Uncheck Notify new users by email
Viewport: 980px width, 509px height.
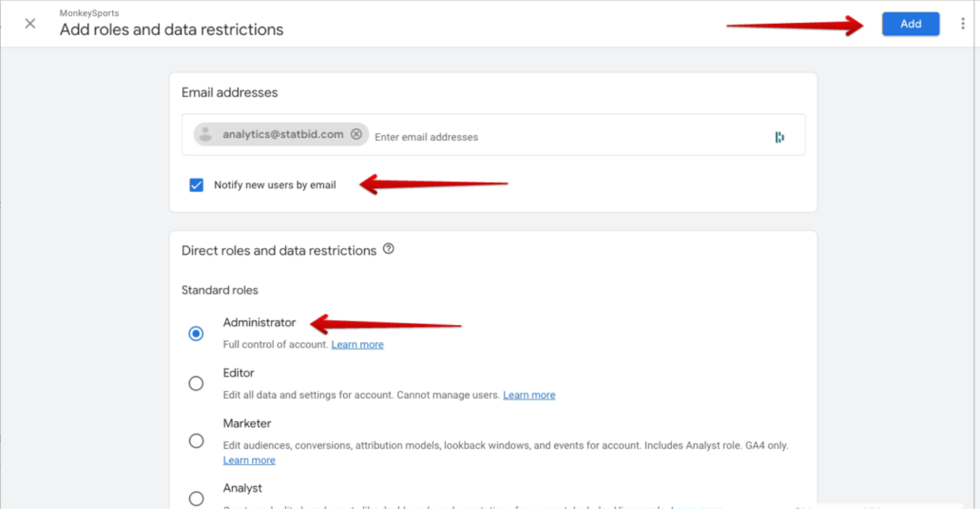click(x=196, y=185)
